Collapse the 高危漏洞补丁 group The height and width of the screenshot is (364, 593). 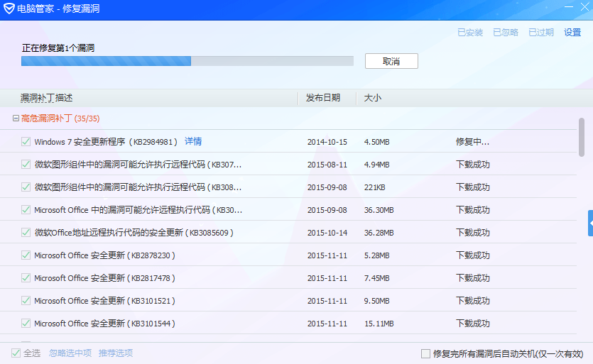(16, 118)
